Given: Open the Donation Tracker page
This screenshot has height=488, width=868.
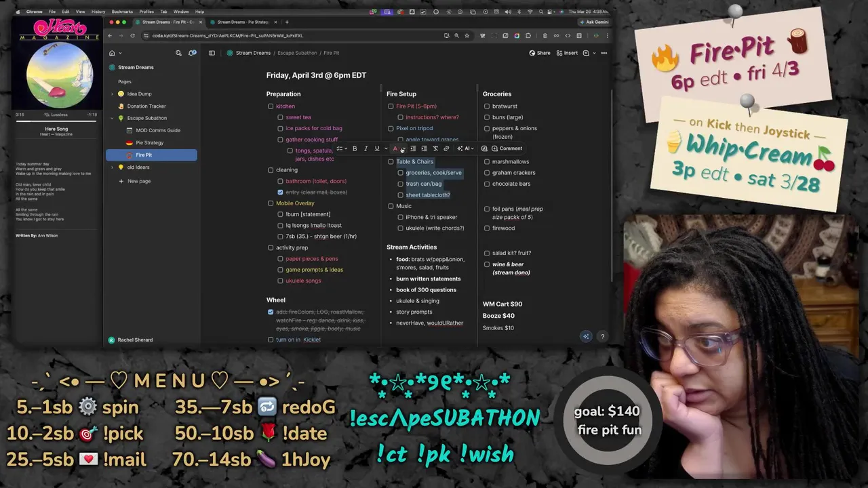Looking at the screenshot, I should click(x=146, y=106).
